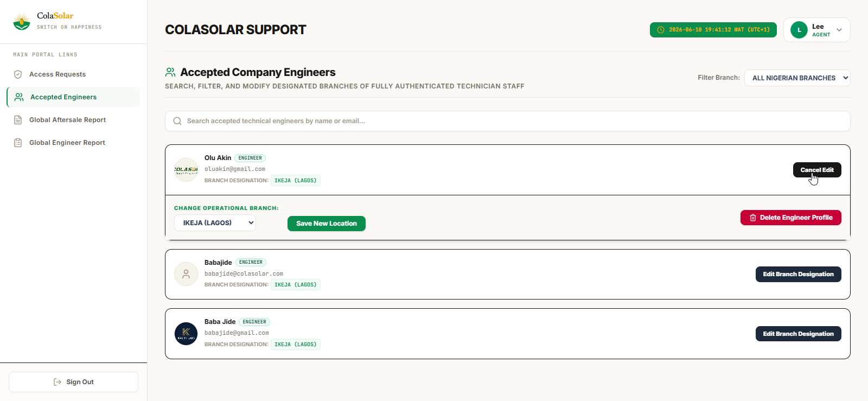The height and width of the screenshot is (401, 868).
Task: Edit branch designation for babajide@colasolar.com
Action: pyautogui.click(x=799, y=274)
